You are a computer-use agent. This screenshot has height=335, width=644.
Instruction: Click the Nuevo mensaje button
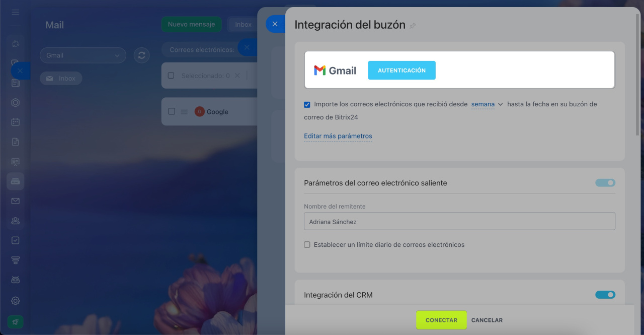coord(191,24)
